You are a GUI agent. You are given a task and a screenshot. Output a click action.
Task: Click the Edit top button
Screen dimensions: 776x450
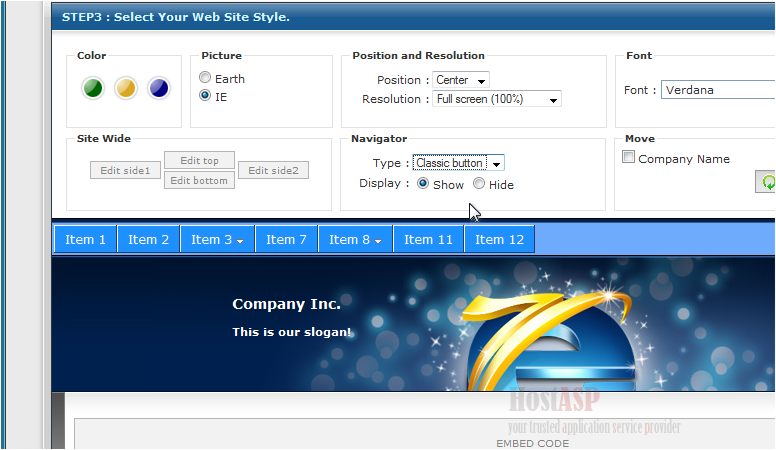[x=199, y=160]
